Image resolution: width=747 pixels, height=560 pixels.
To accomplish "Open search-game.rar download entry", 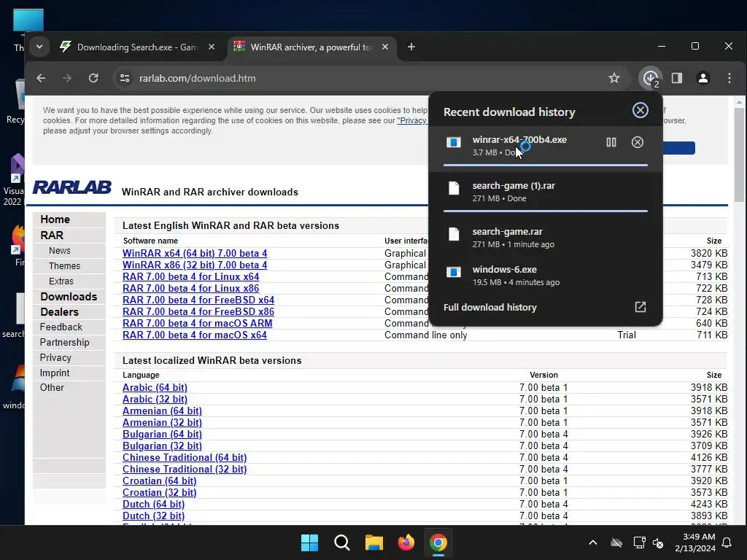I will (x=546, y=237).
